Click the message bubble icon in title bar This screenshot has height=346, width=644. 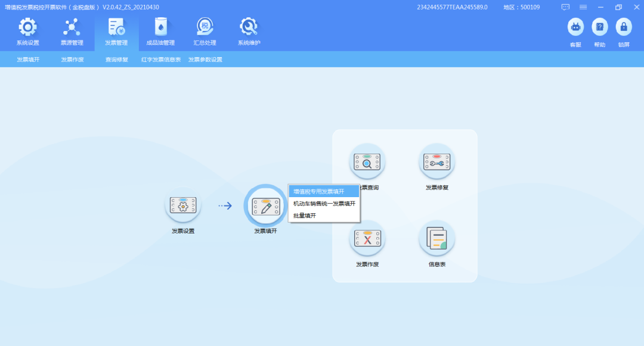(565, 7)
